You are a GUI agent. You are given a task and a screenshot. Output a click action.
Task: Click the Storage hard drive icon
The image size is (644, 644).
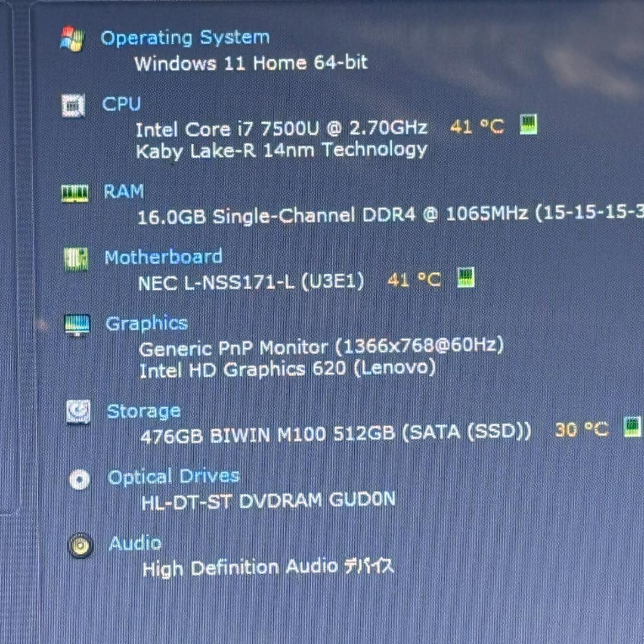click(x=79, y=412)
